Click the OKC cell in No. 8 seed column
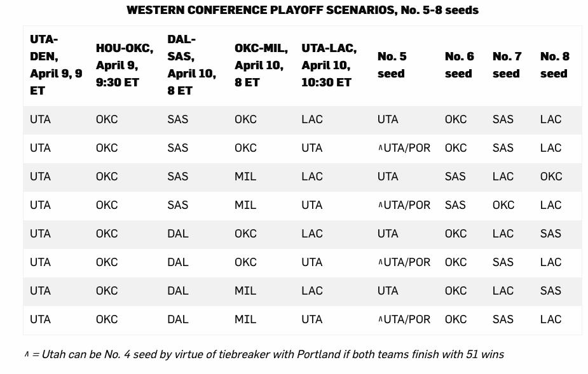The image size is (588, 374). pos(550,177)
